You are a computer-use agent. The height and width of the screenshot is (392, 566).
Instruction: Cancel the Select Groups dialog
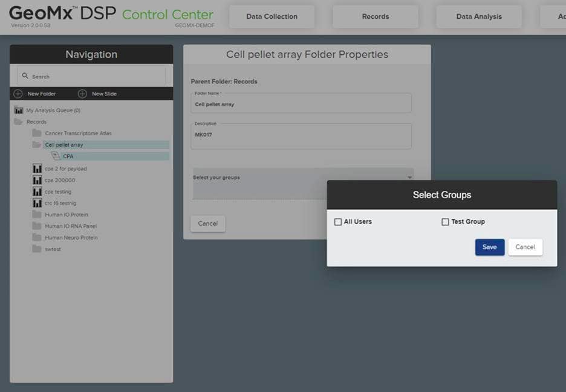525,247
